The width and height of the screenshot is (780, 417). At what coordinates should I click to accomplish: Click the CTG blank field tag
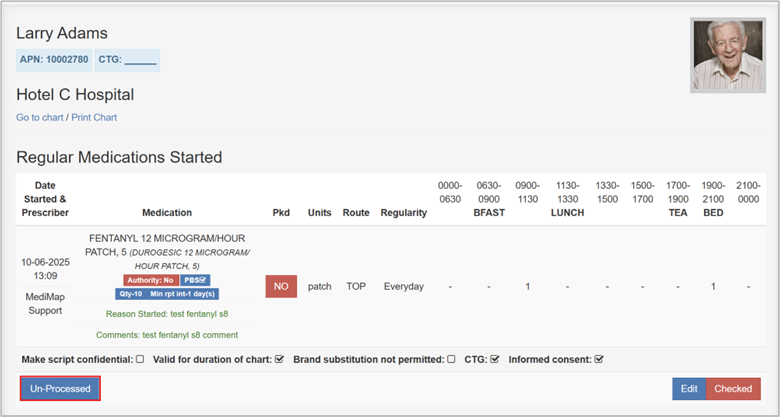[127, 60]
